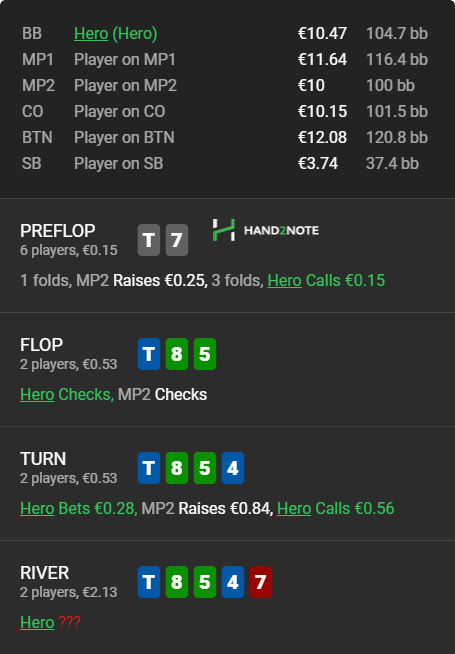Viewport: 455px width, 654px height.
Task: Click the blue 4 card on the turn
Action: pos(233,468)
